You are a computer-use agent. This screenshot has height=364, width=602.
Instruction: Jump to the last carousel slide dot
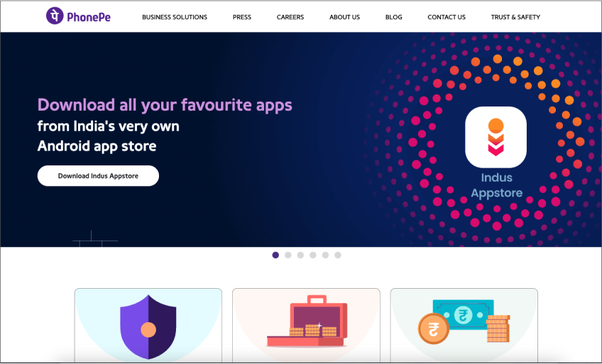pyautogui.click(x=338, y=255)
